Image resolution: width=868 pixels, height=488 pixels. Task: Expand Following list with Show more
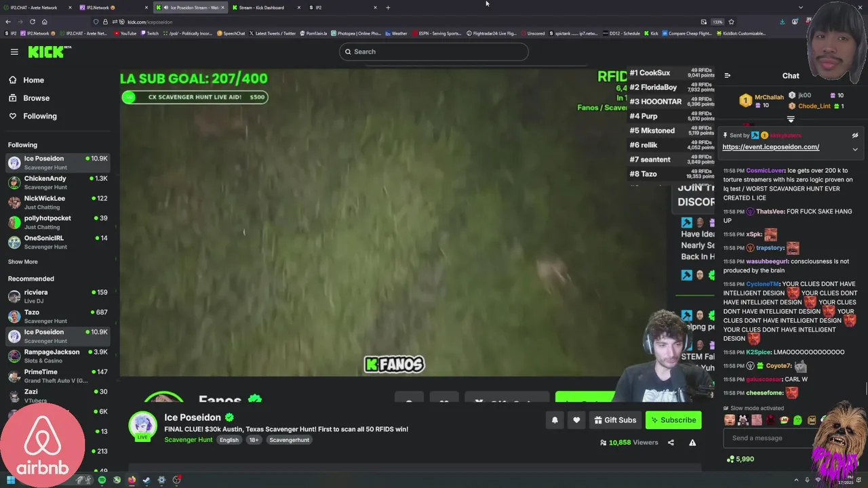tap(22, 262)
